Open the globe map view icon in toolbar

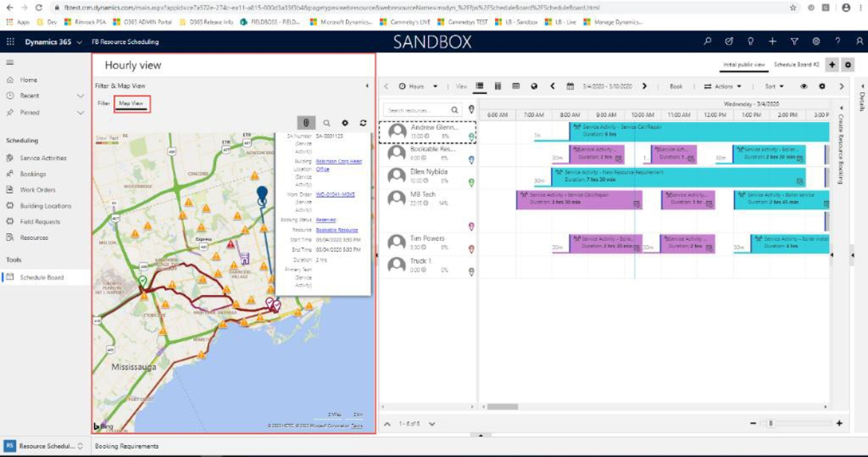(534, 86)
